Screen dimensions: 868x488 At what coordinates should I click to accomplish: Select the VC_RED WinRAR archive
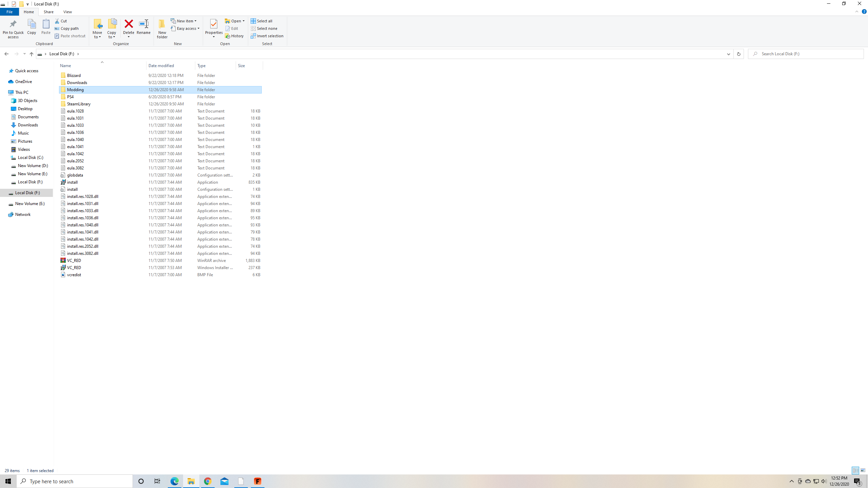click(x=160, y=260)
